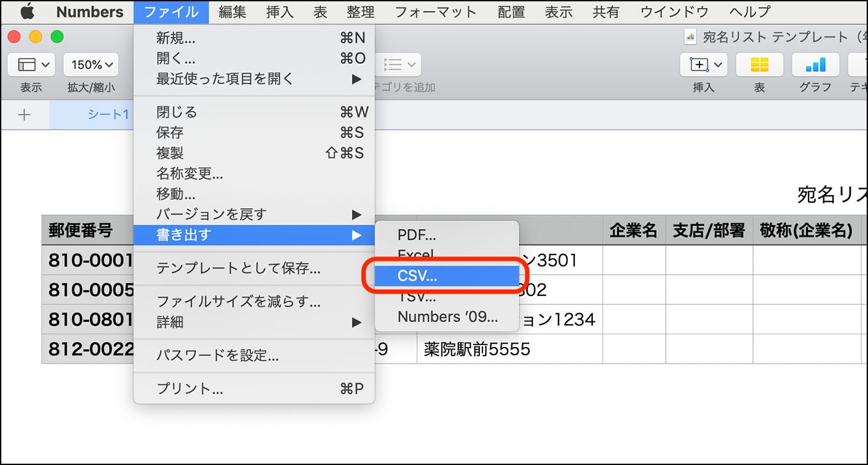This screenshot has width=868, height=465.
Task: Open the Numbers application menu
Action: (x=89, y=11)
